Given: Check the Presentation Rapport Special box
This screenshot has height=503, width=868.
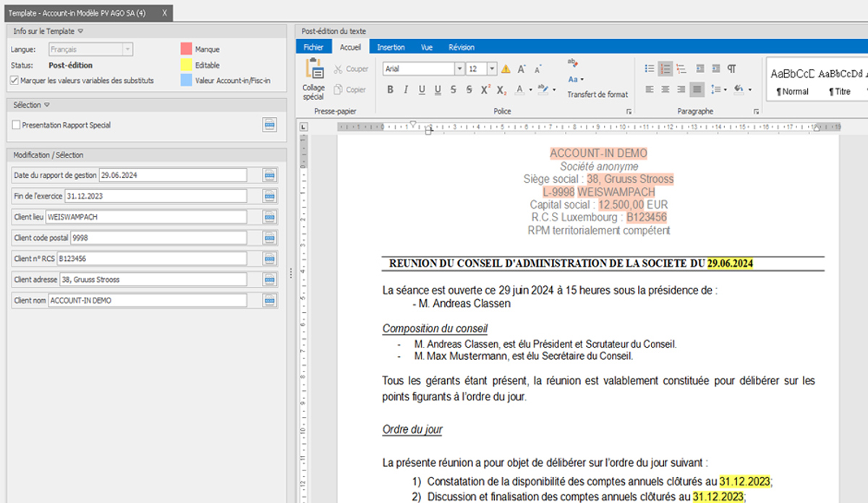Looking at the screenshot, I should click(16, 125).
